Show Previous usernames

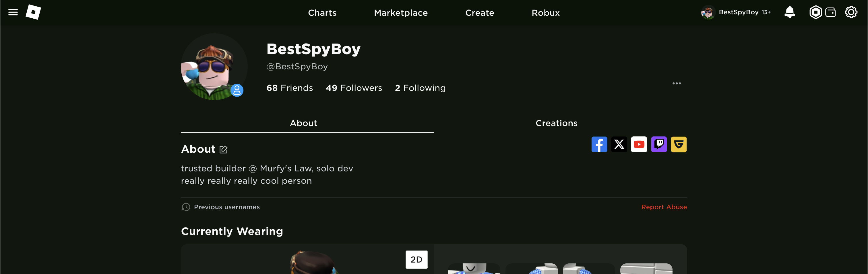227,207
